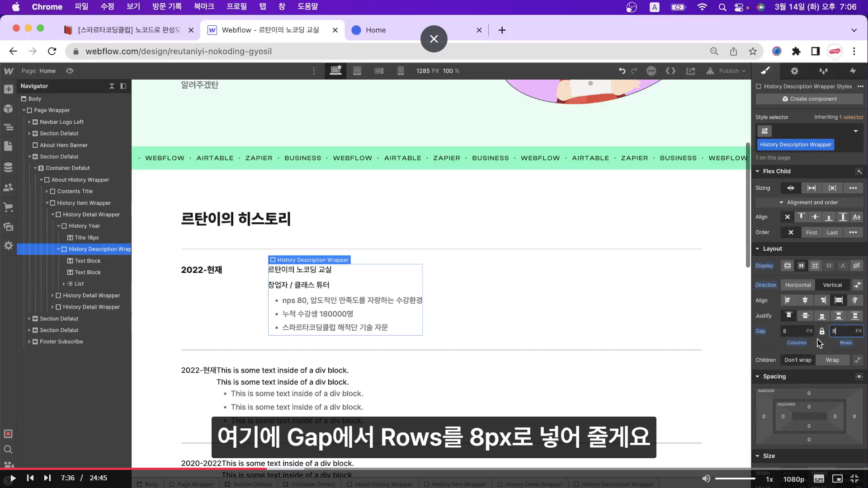Screen dimensions: 868x488
Task: Choose Wrap for children
Action: pos(832,360)
